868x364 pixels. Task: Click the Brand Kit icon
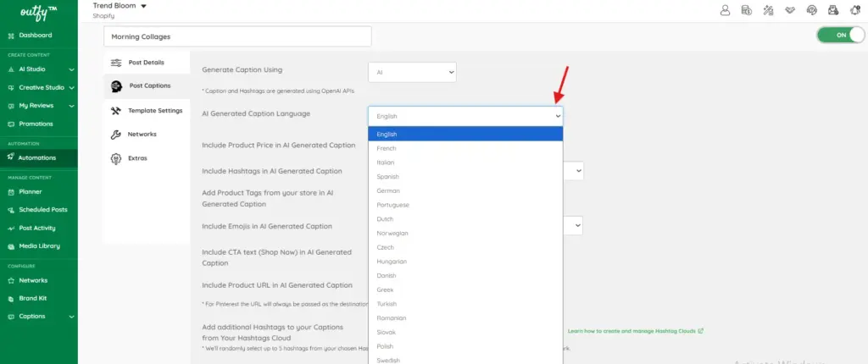[x=11, y=299]
